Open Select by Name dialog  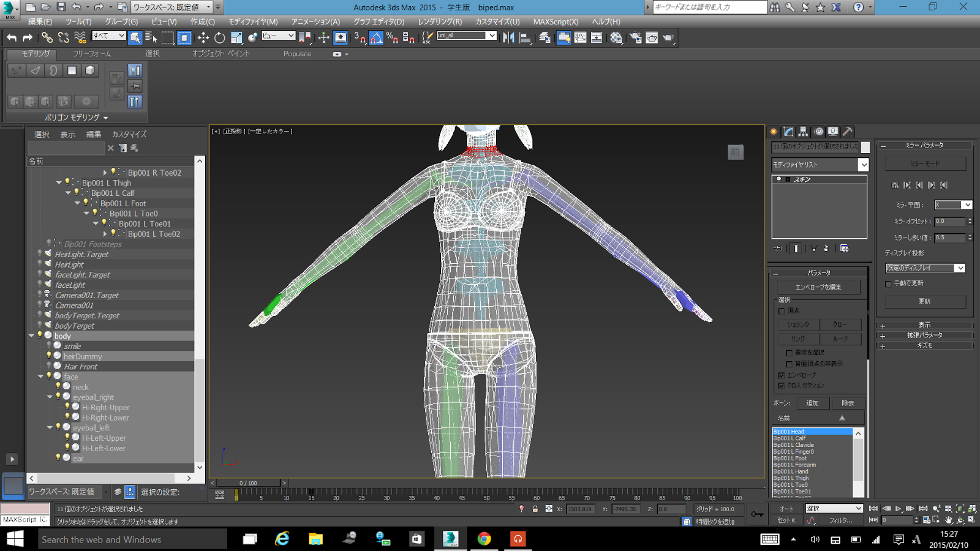pyautogui.click(x=151, y=37)
